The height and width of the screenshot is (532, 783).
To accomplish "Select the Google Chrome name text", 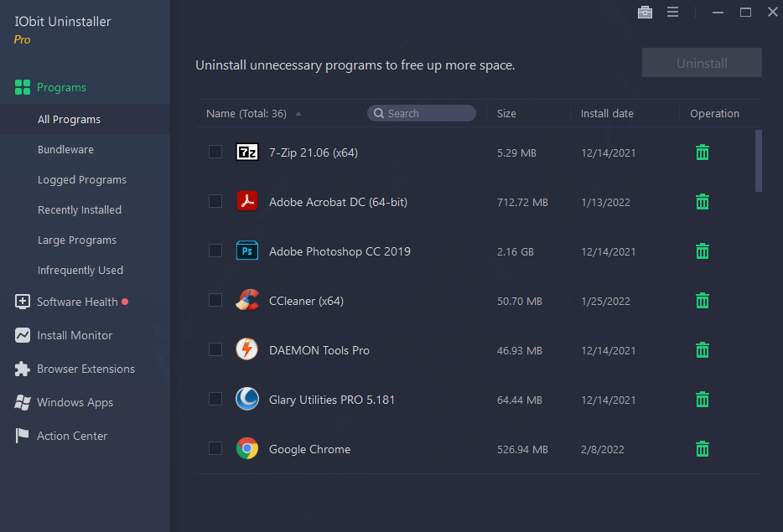I will tap(309, 449).
